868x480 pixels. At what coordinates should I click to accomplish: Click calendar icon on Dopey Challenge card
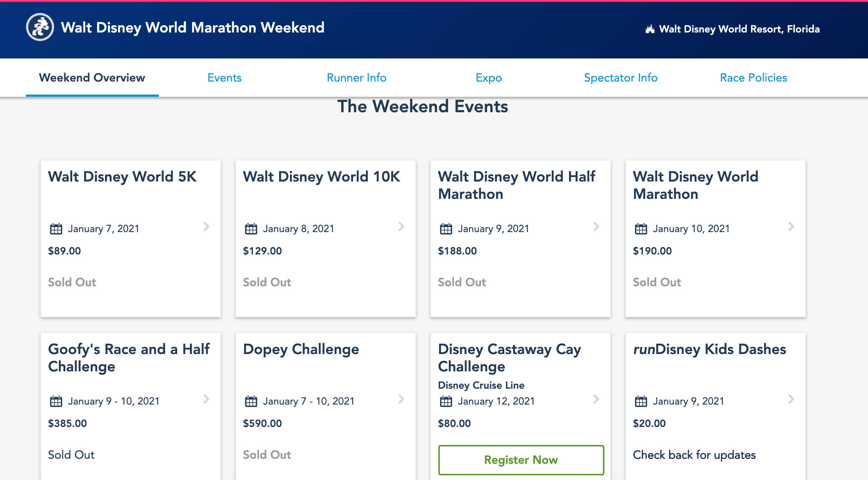[251, 401]
